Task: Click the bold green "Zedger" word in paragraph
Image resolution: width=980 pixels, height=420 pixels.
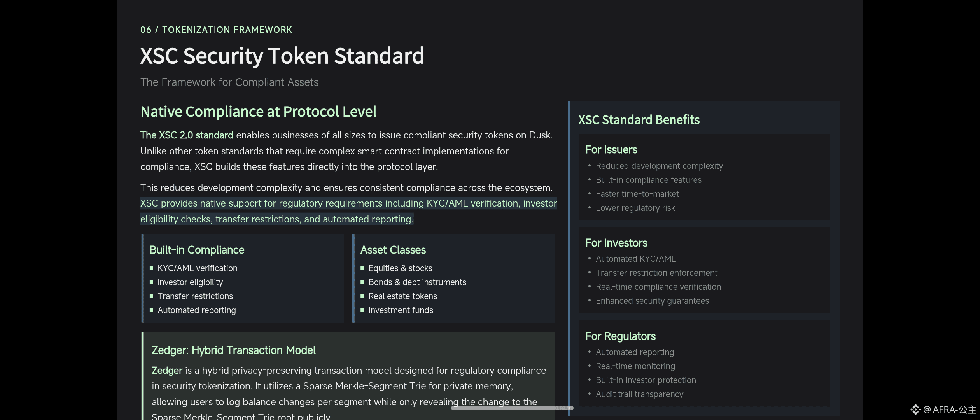Action: pos(167,371)
